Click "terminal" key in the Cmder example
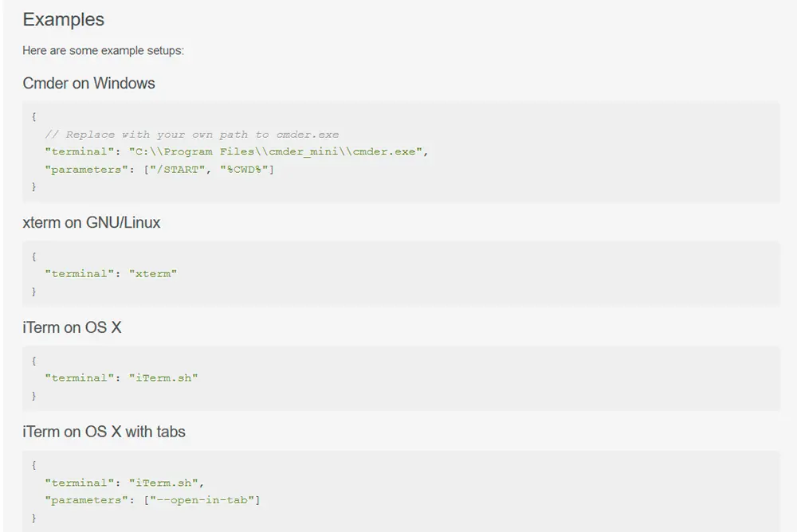The height and width of the screenshot is (532, 797). [x=78, y=151]
